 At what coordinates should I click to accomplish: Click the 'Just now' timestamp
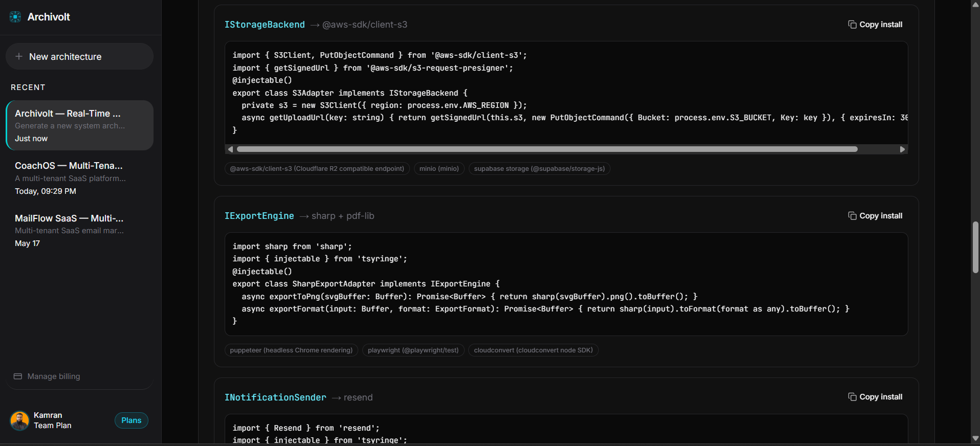click(31, 139)
